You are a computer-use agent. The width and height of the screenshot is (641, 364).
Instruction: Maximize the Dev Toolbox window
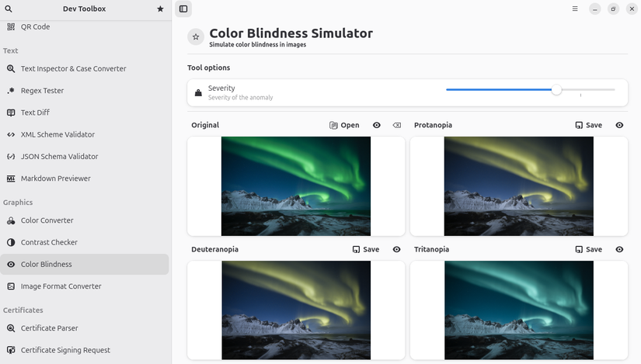[x=613, y=9]
